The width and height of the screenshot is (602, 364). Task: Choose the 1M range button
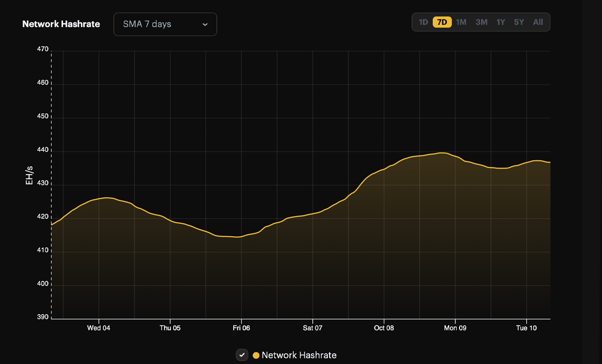(461, 22)
